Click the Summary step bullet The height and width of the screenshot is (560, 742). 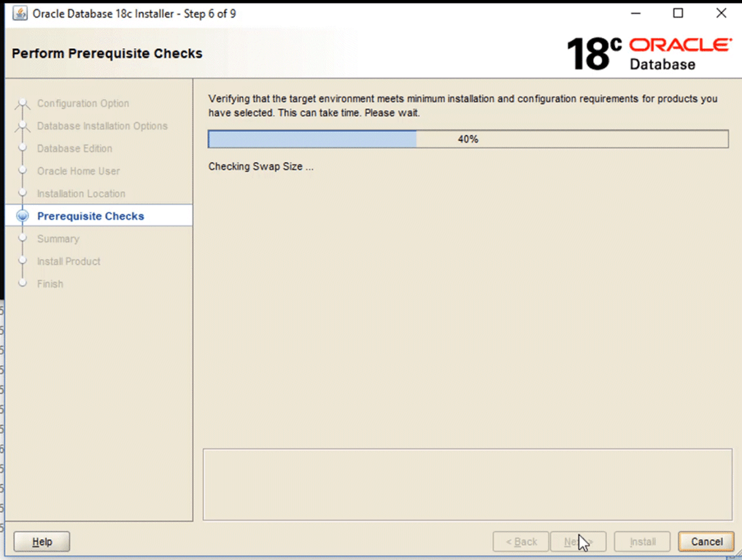(22, 238)
